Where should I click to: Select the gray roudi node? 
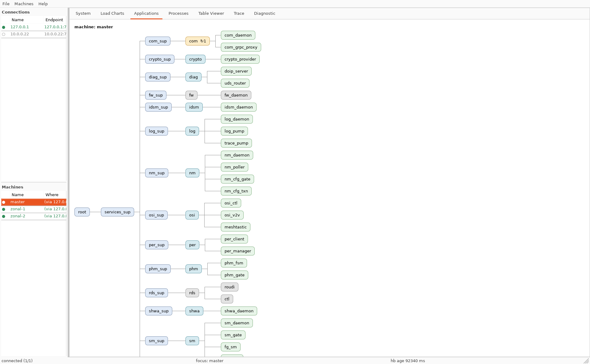[x=229, y=287]
